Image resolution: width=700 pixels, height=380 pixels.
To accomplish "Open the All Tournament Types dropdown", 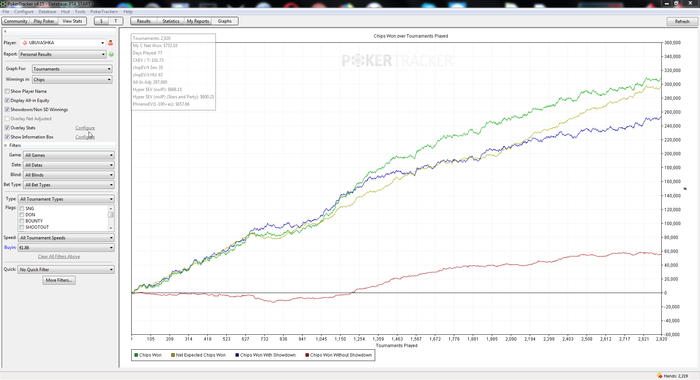I will pos(66,199).
